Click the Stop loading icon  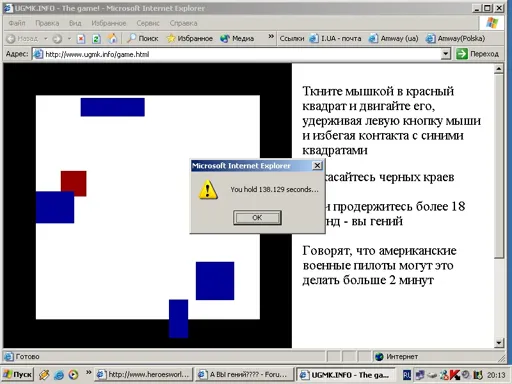coord(81,39)
